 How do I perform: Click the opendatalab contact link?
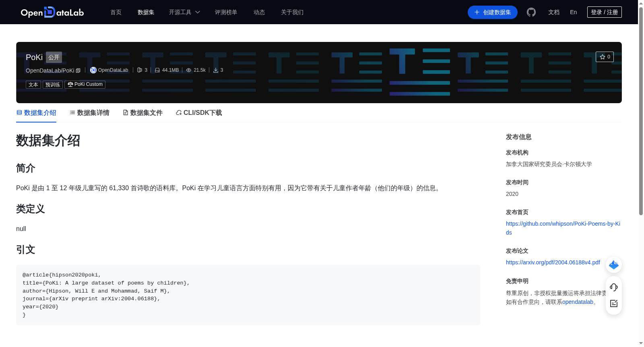pos(578,302)
